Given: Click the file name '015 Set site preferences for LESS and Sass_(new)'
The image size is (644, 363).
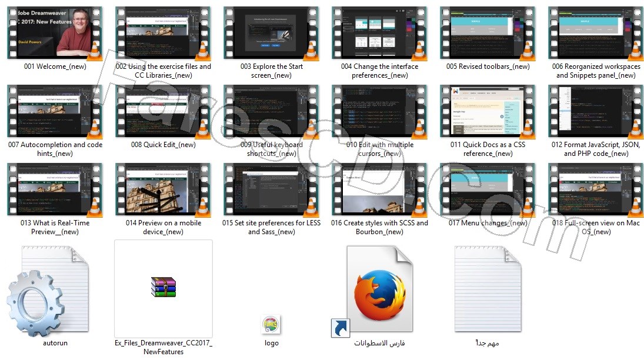Looking at the screenshot, I should click(x=272, y=227).
